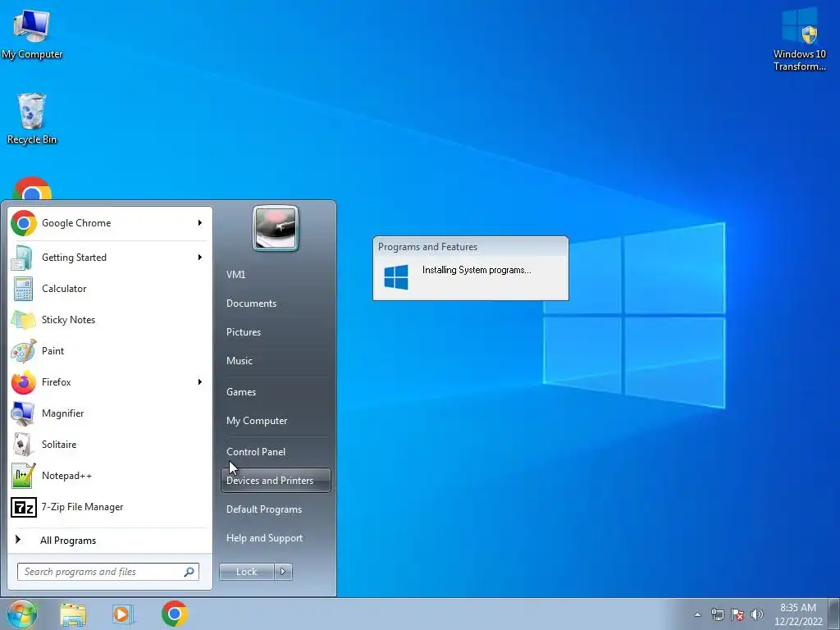
Task: Open Pictures library link
Action: tap(243, 332)
